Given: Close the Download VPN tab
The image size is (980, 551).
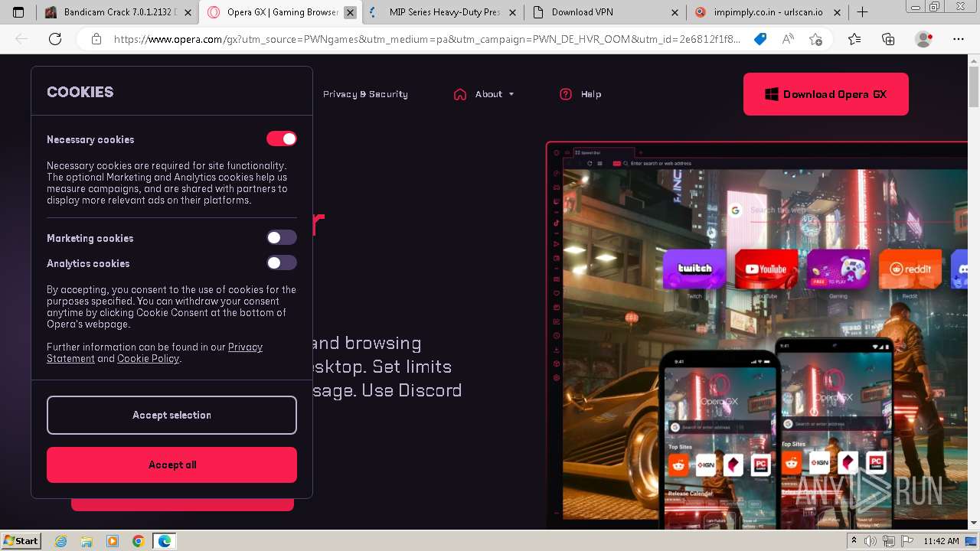Looking at the screenshot, I should click(x=675, y=12).
